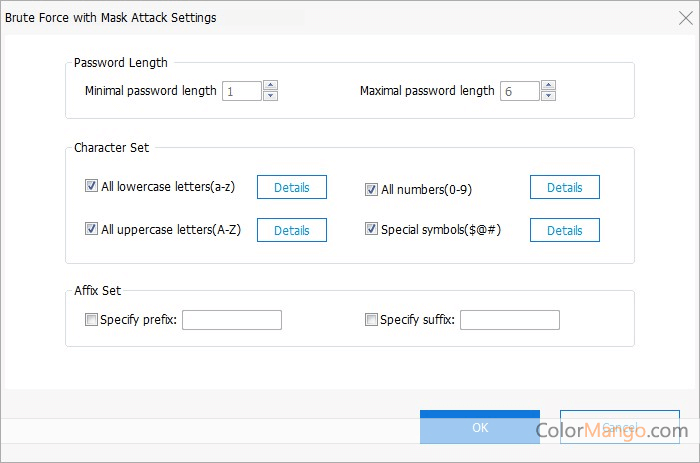The image size is (700, 463).
Task: Focus the prefix text input box
Action: point(232,320)
